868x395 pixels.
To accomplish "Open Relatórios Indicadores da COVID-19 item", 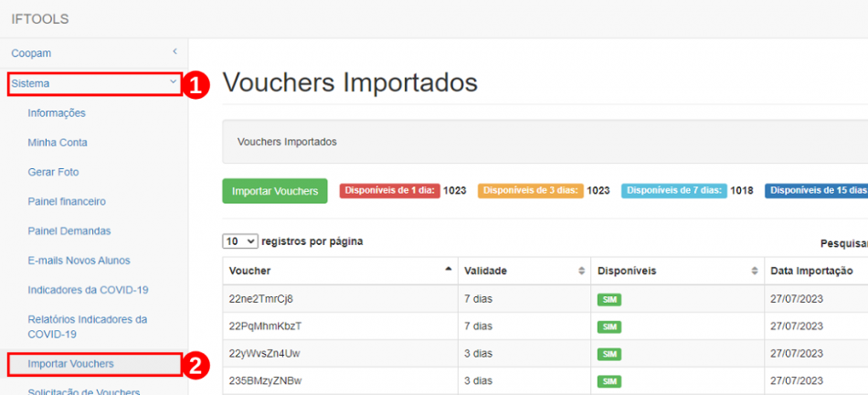I will point(88,326).
